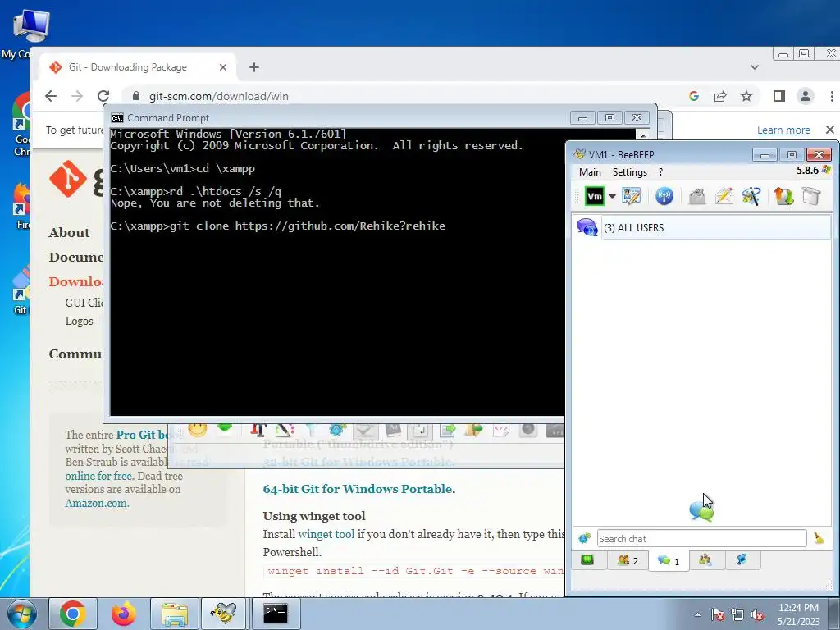Bookmark the page with the star icon
Viewport: 840px width, 630px height.
746,96
